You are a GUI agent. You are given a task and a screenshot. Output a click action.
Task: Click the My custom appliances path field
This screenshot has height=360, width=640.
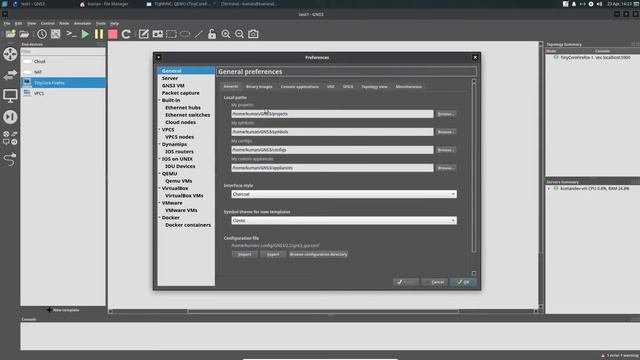tap(332, 168)
